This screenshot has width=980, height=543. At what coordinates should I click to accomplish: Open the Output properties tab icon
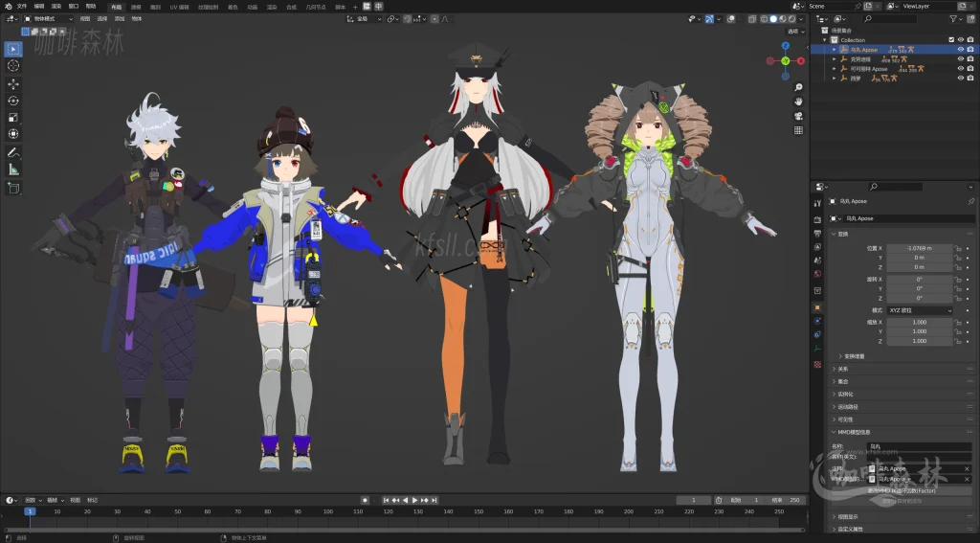pos(817,234)
